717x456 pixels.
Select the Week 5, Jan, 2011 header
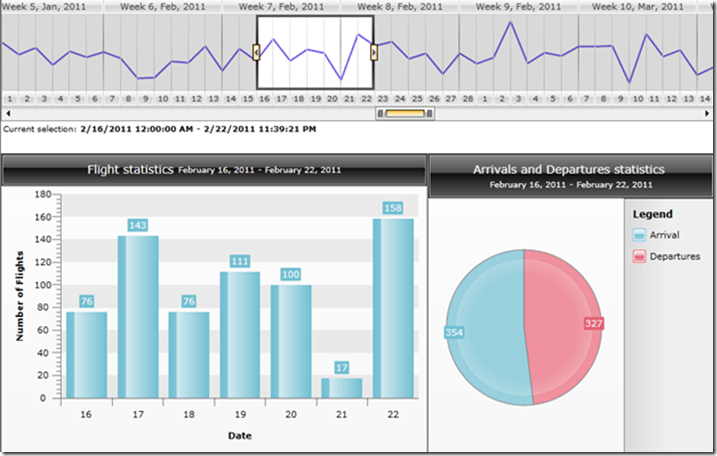[x=44, y=7]
